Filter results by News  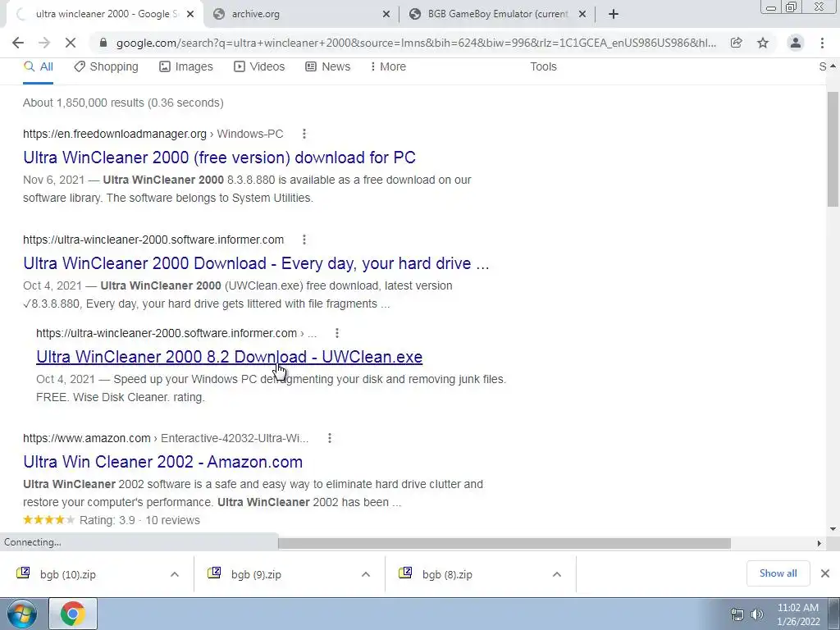pos(328,66)
